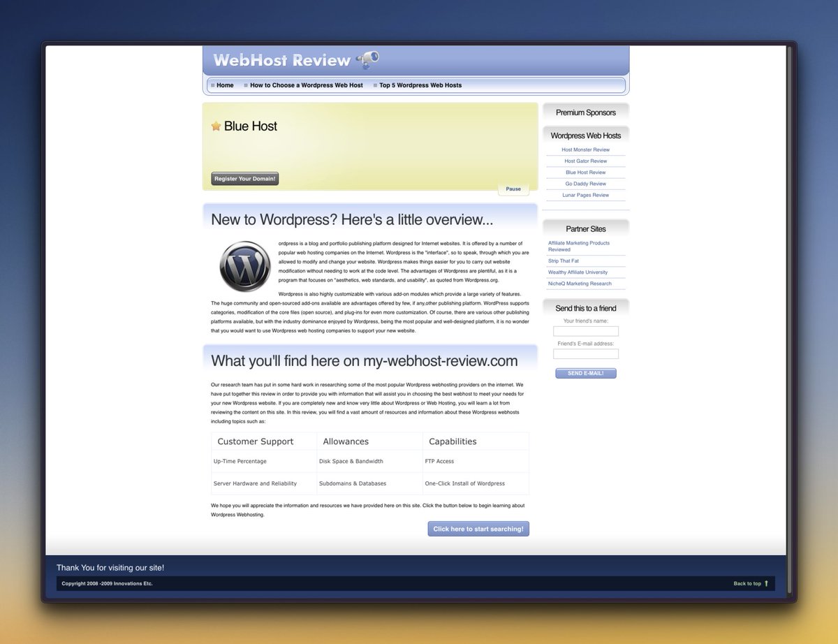Focus the Your friend's name input field

click(x=586, y=331)
